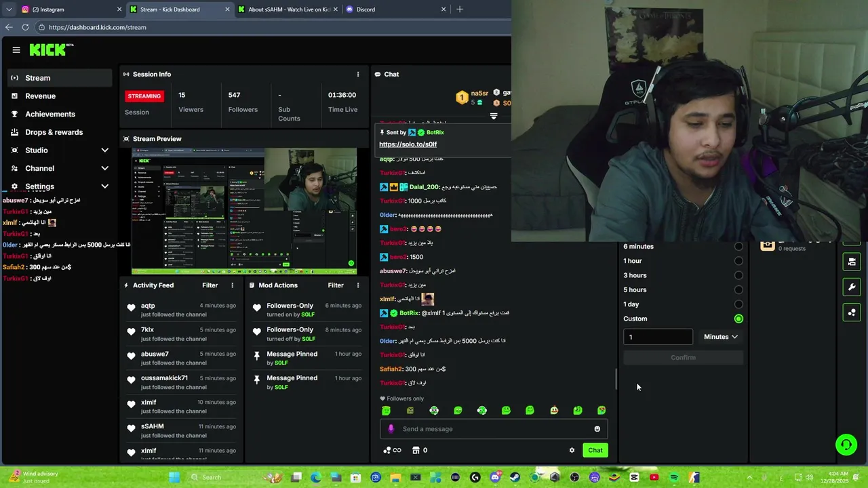This screenshot has height=488, width=868.
Task: Click the custom duration number field
Action: [658, 337]
